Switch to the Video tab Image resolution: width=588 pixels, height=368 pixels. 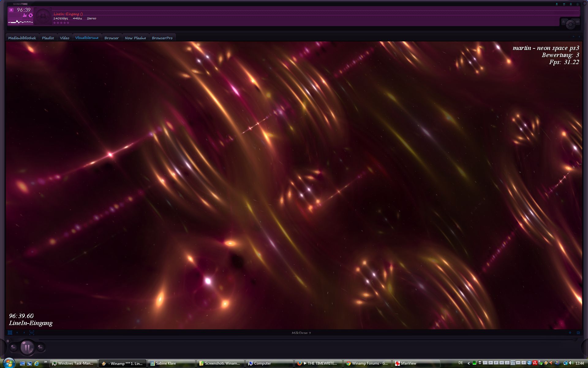[65, 38]
